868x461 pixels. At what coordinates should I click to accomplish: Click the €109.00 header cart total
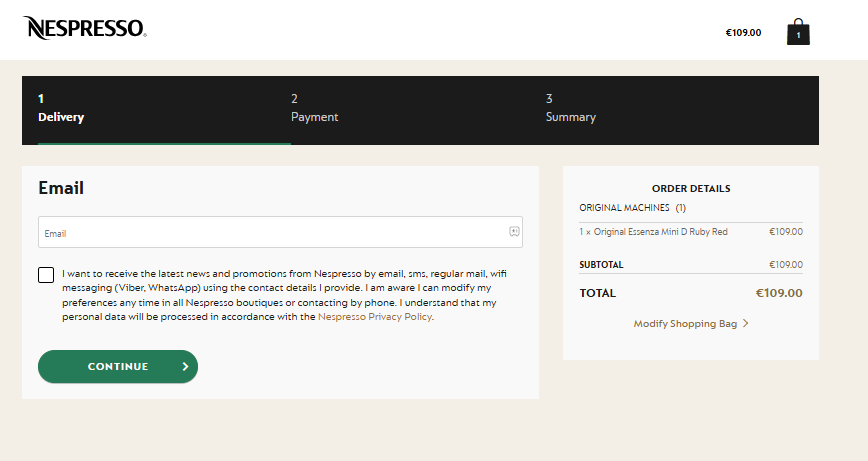pos(743,33)
